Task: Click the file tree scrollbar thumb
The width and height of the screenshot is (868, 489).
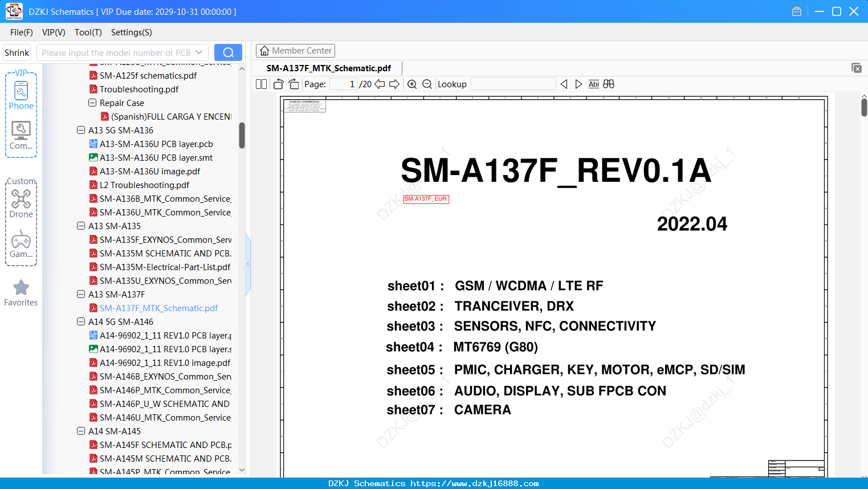Action: pos(242,135)
